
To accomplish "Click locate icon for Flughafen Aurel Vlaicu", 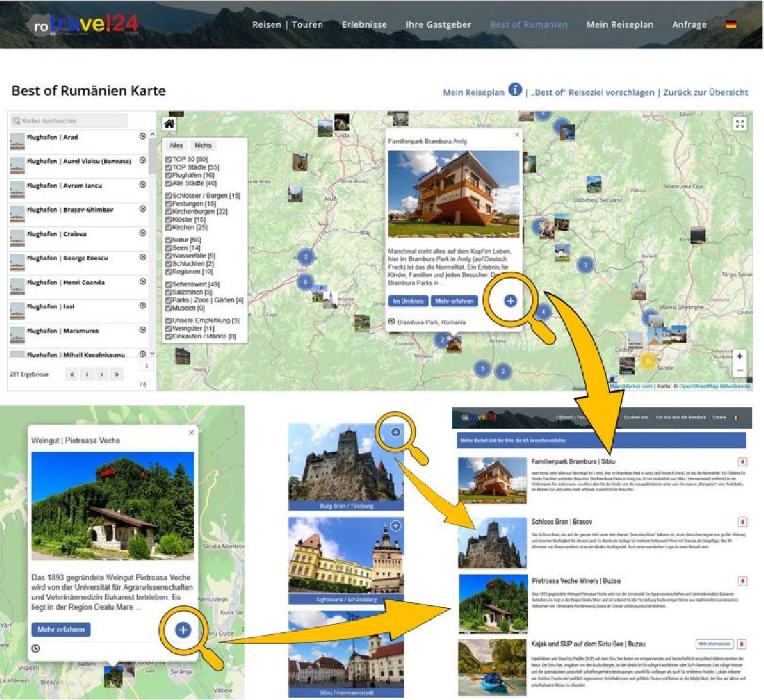I will (143, 160).
